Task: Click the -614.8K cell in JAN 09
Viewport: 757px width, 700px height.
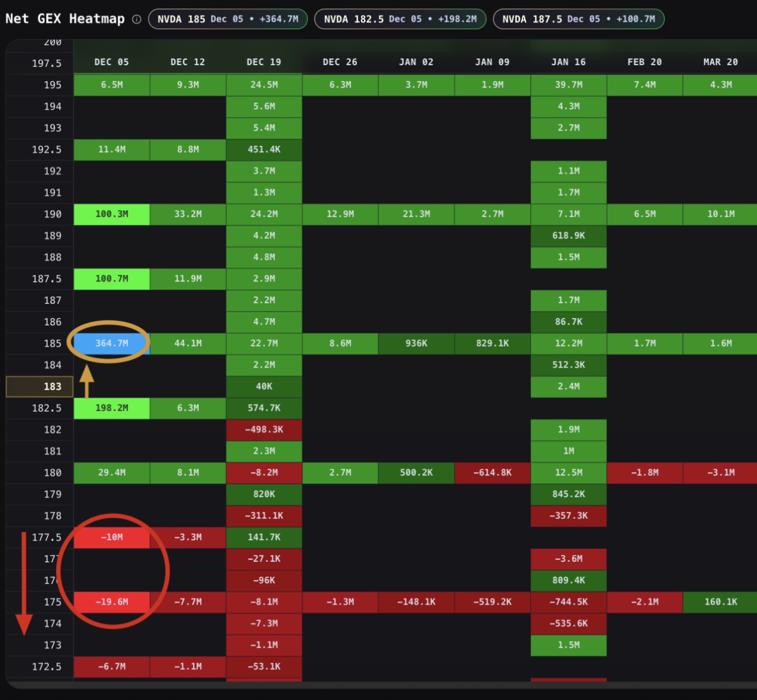Action: click(x=493, y=473)
